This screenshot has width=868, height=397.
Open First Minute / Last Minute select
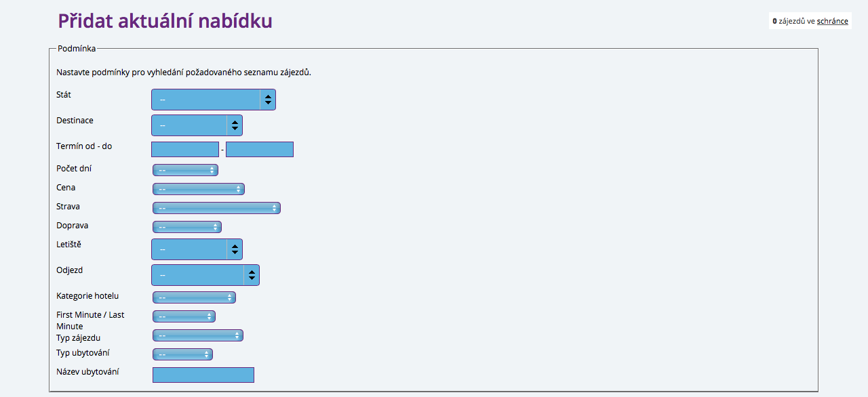(x=184, y=316)
